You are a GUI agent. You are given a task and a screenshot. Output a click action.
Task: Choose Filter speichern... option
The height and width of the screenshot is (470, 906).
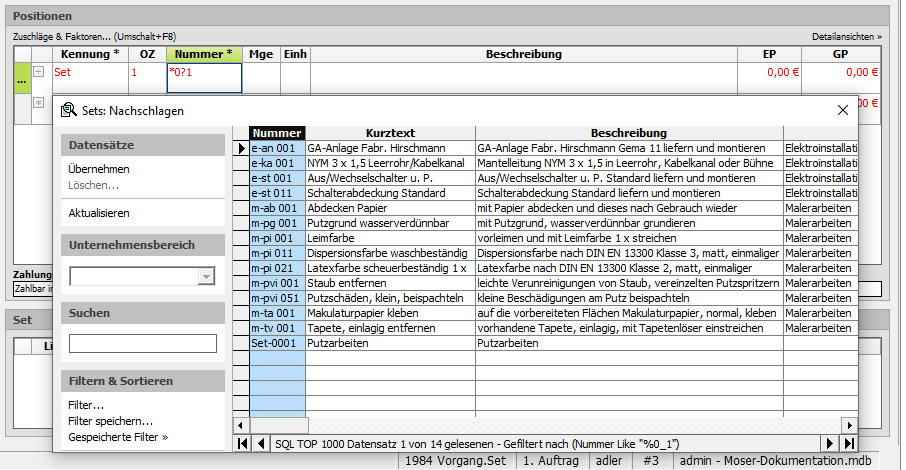[x=110, y=421]
